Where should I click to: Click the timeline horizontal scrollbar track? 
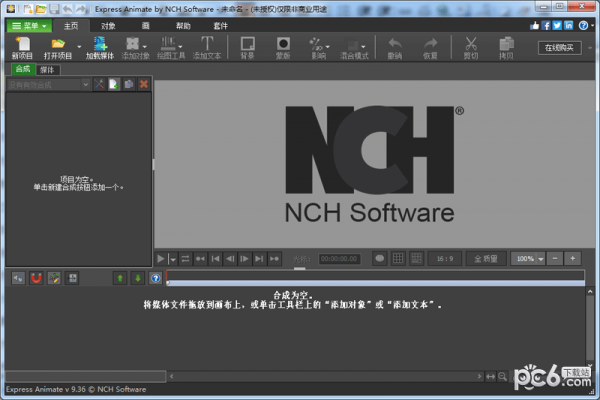pyautogui.click(x=325, y=377)
